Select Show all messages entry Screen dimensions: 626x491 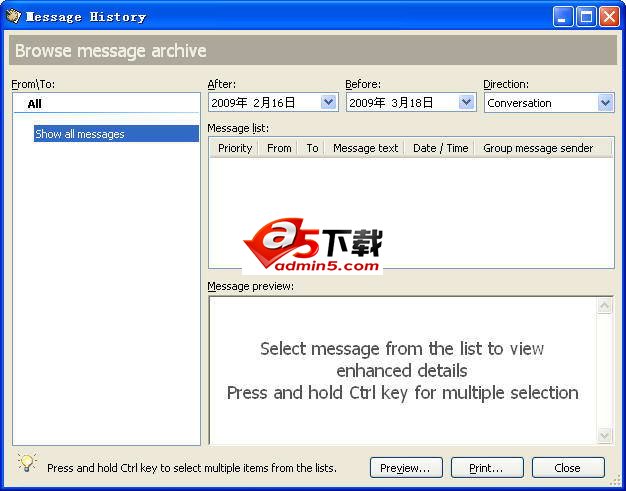(116, 134)
